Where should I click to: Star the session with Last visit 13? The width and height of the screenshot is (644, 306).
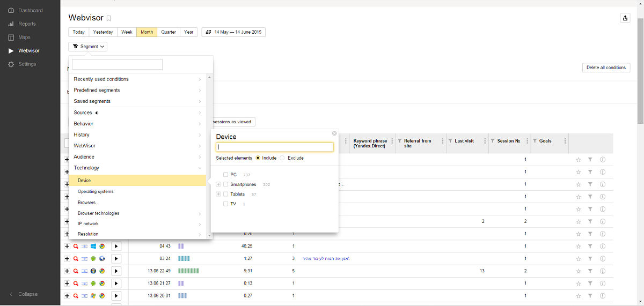[x=579, y=271]
